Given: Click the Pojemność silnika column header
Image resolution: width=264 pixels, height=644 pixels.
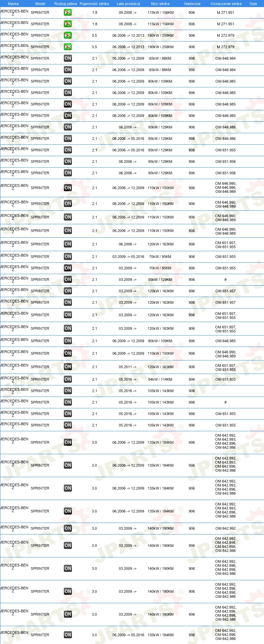Looking at the screenshot, I should [94, 4].
